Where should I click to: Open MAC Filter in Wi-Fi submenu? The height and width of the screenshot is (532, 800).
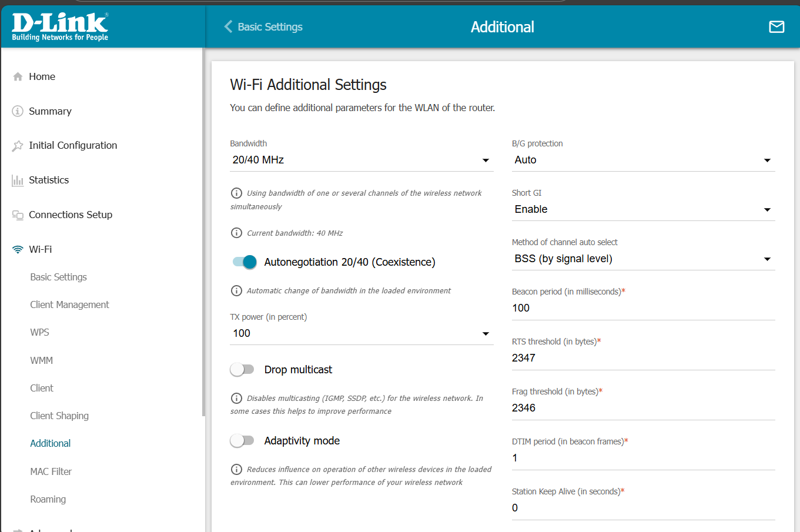click(x=51, y=471)
